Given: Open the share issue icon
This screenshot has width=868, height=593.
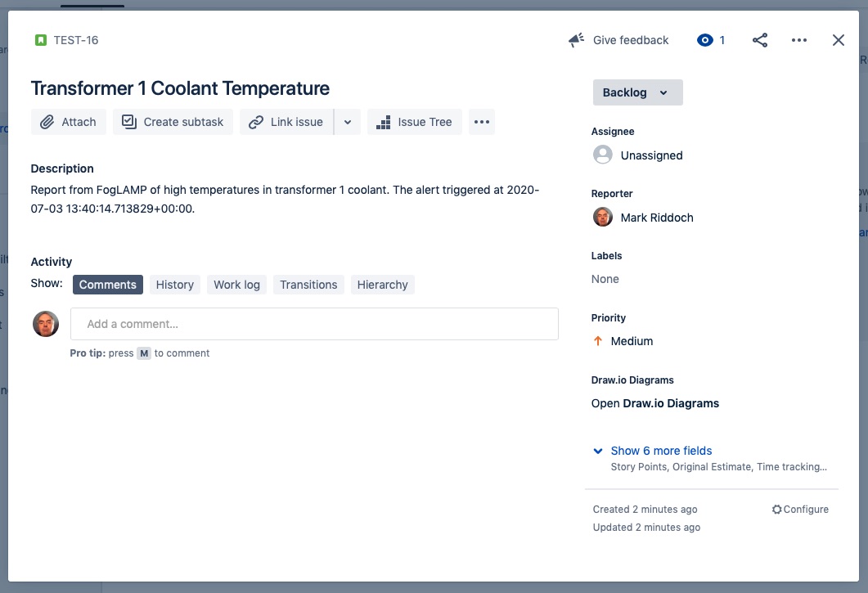Looking at the screenshot, I should [x=759, y=39].
